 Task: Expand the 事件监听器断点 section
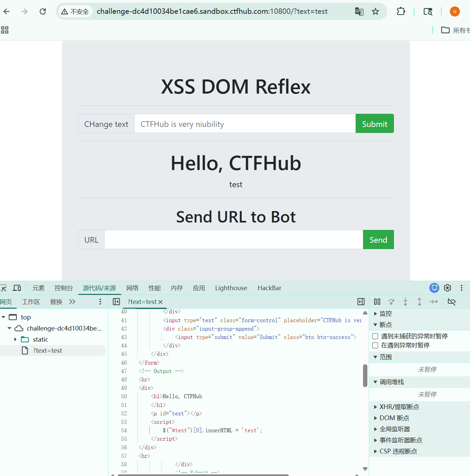pos(375,440)
